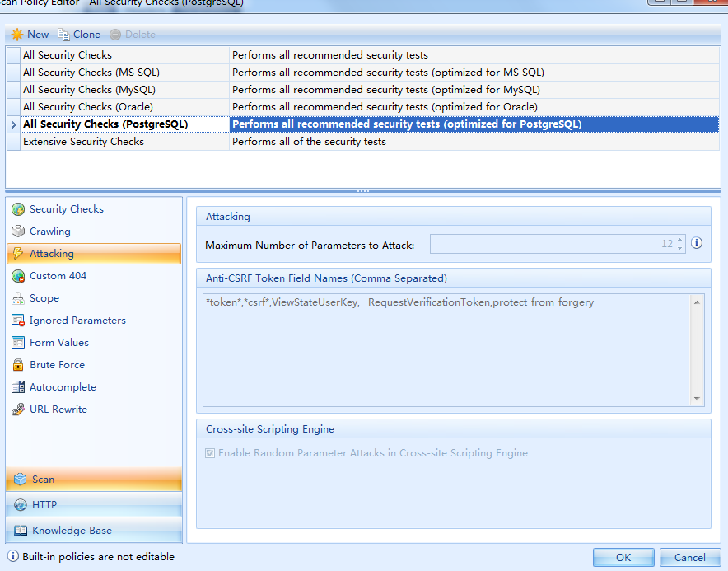Viewport: 728px width, 571px height.
Task: Click the Security Checks globe icon
Action: pyautogui.click(x=18, y=209)
